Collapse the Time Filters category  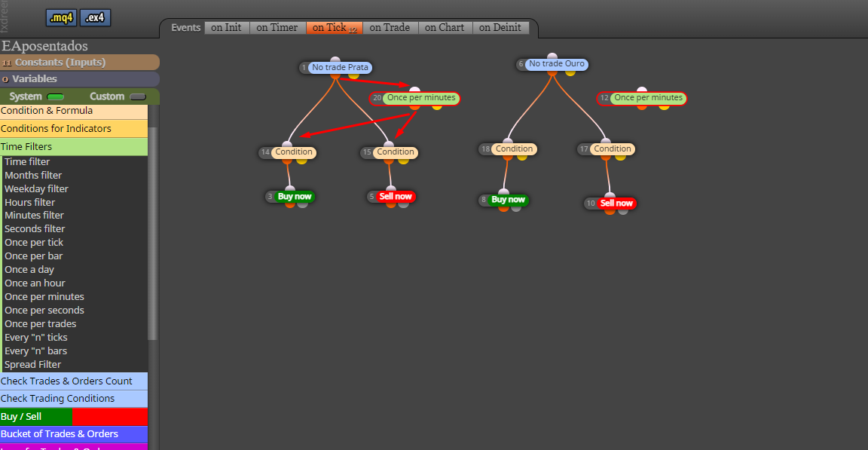point(74,147)
